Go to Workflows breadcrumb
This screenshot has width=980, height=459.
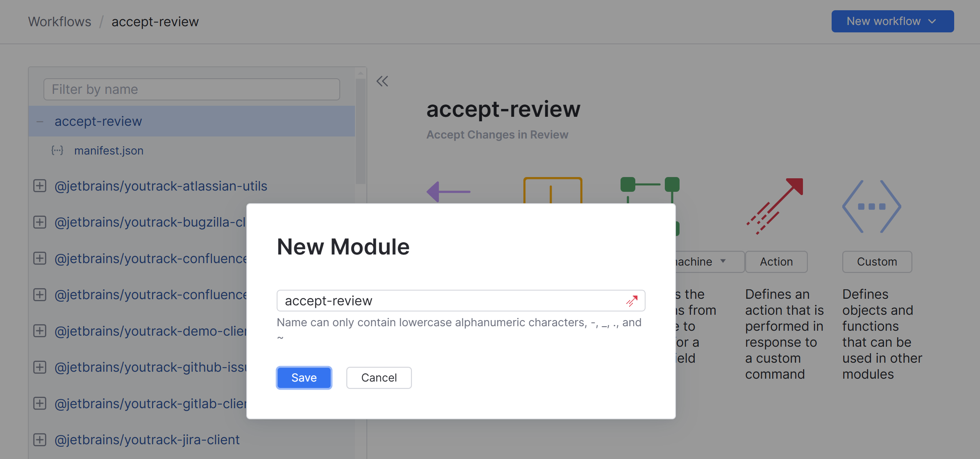pos(60,21)
